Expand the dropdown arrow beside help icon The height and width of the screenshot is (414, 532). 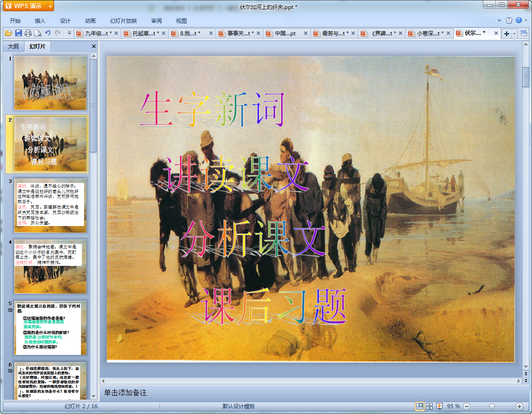(526, 21)
